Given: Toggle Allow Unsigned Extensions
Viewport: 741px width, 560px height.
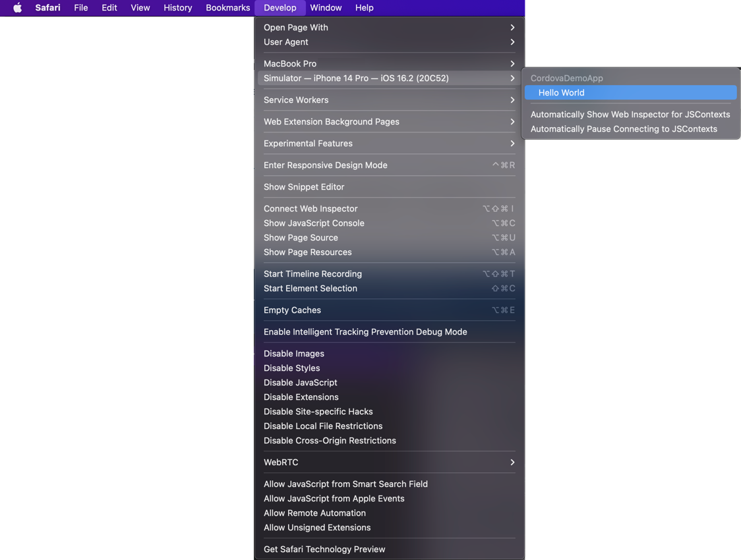Looking at the screenshot, I should (390, 528).
